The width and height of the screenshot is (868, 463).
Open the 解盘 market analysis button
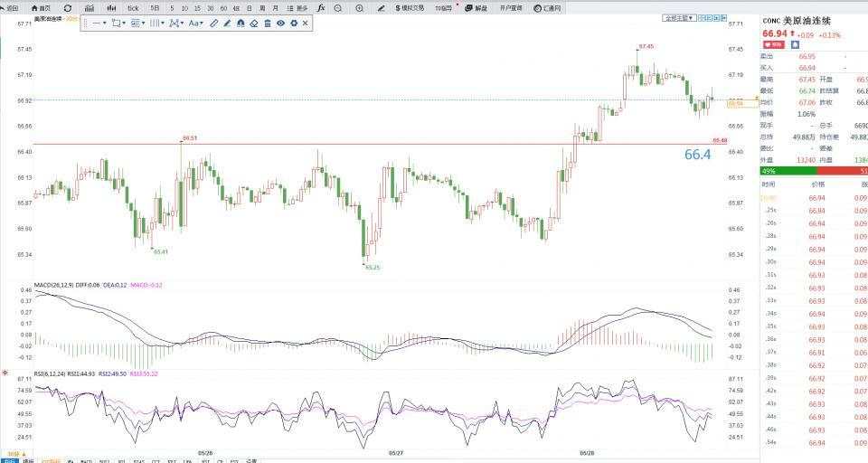476,8
